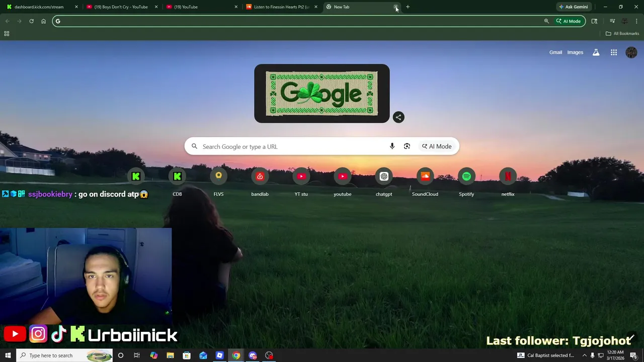
Task: Click AI Mode in the address bar
Action: tap(569, 21)
